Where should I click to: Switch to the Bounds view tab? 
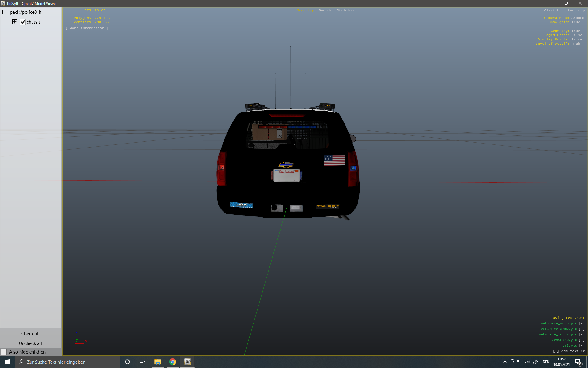[x=325, y=10]
